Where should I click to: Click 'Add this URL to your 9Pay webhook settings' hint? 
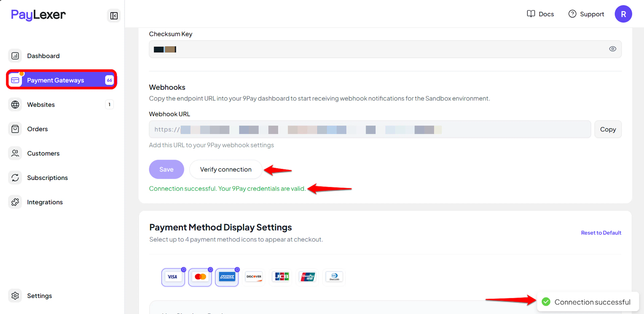tap(211, 145)
